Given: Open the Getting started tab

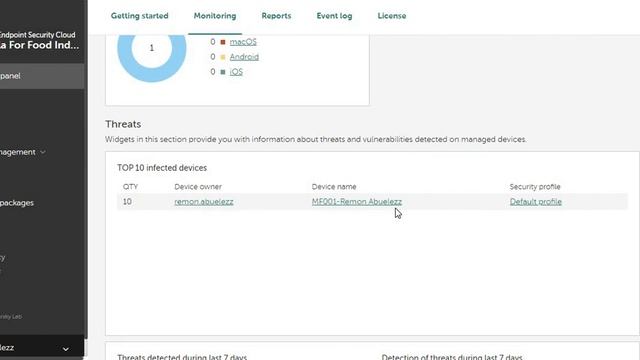Looking at the screenshot, I should (140, 16).
